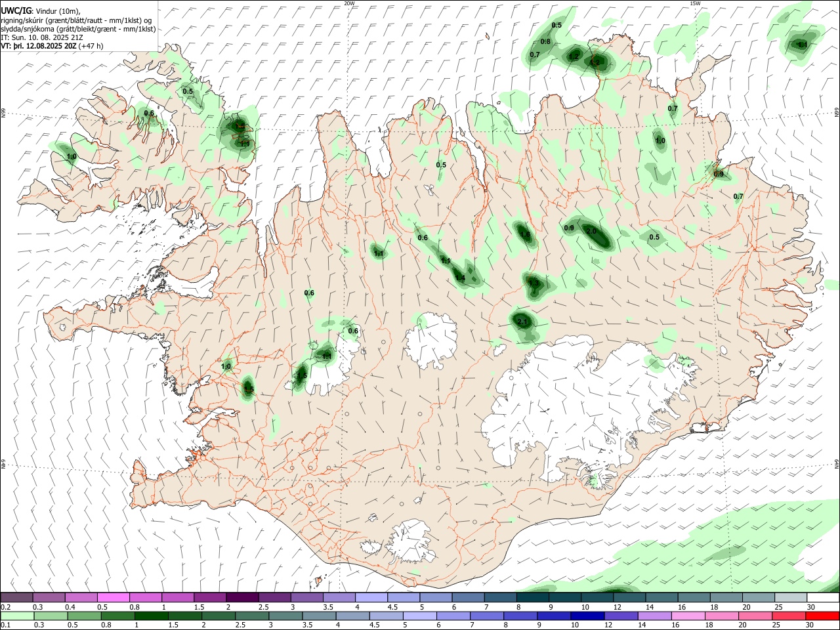Click the purple 0.2 sleet legend swatch
This screenshot has height=630, width=840.
16,597
